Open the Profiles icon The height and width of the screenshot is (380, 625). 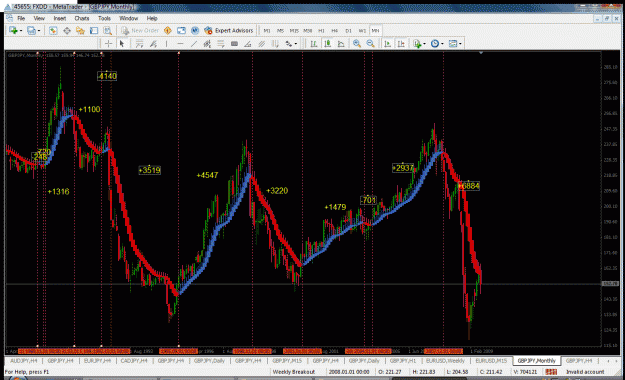pyautogui.click(x=31, y=31)
